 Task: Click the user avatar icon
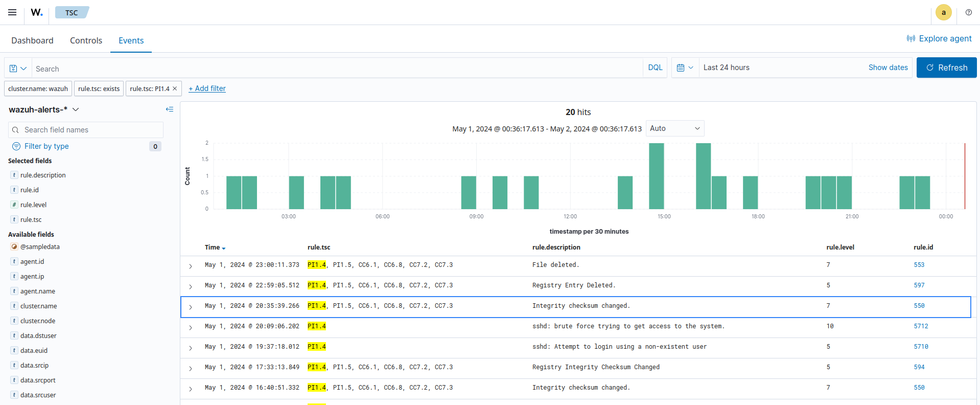click(943, 12)
